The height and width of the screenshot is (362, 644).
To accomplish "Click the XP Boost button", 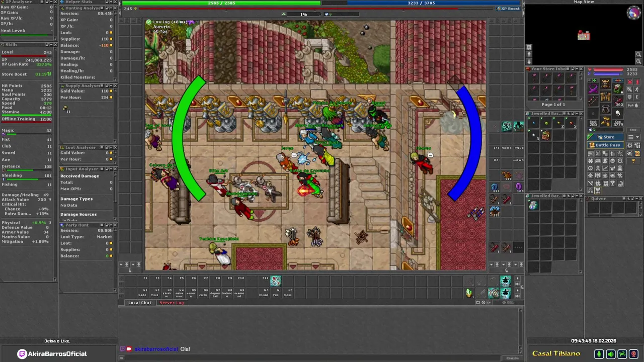I will point(508,9).
